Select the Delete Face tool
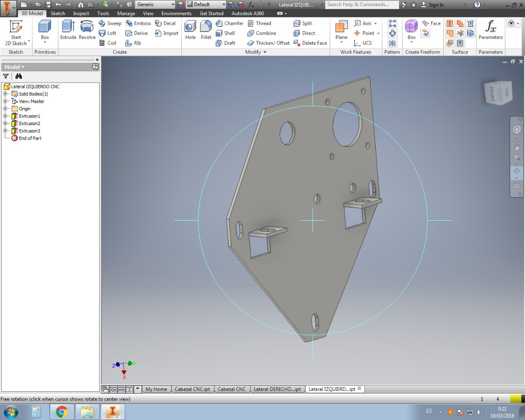 (310, 43)
